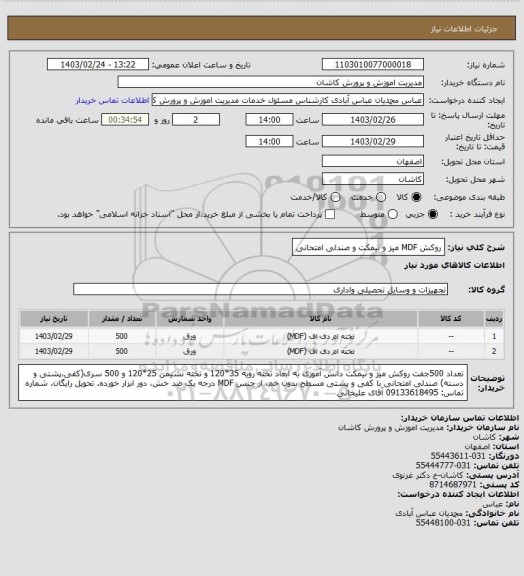Click the اطلاعات ایجاد کننده درخواست heading

458,494
